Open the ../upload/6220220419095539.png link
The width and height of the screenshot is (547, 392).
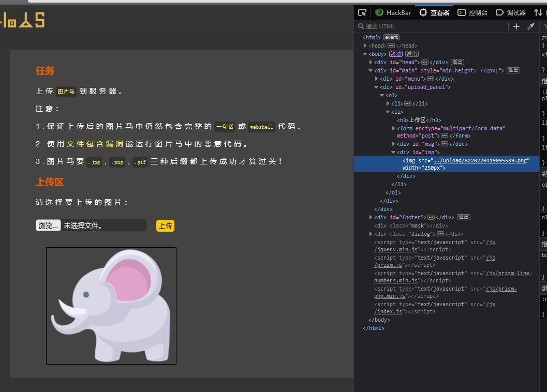[x=480, y=160]
